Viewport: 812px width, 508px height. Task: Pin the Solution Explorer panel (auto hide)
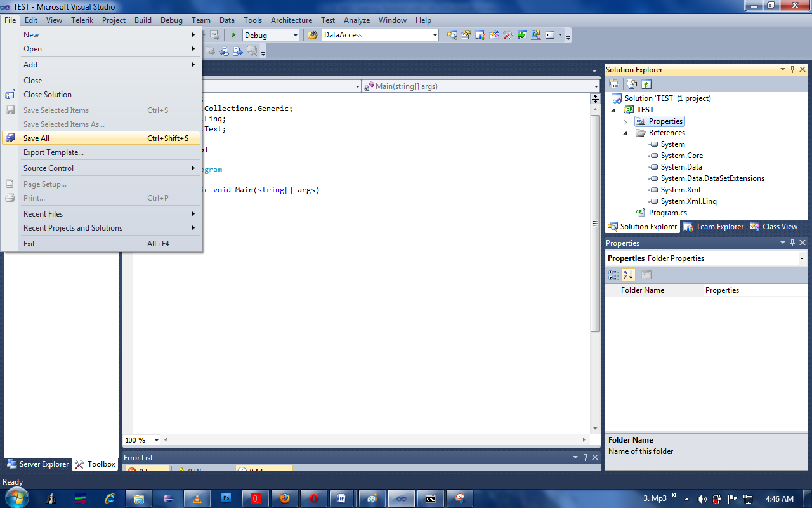click(792, 70)
